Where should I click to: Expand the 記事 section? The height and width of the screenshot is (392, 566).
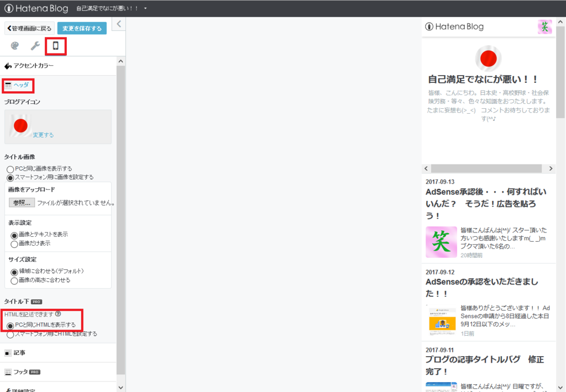(58, 353)
